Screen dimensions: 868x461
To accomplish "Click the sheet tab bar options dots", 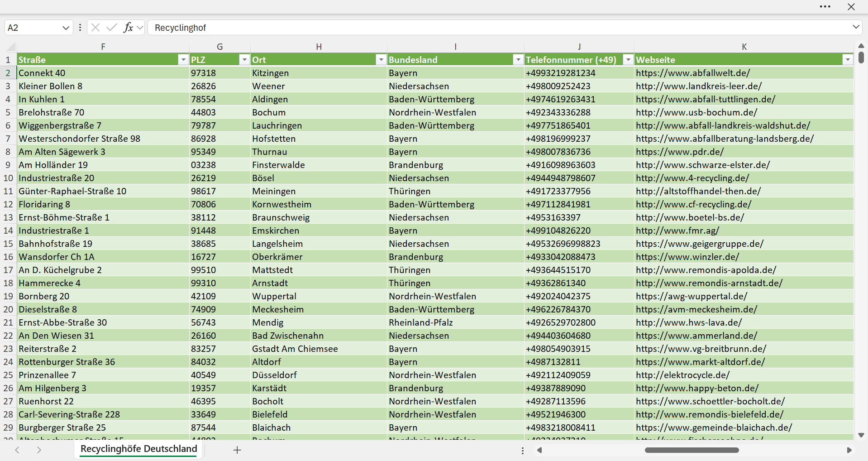I will [x=523, y=451].
